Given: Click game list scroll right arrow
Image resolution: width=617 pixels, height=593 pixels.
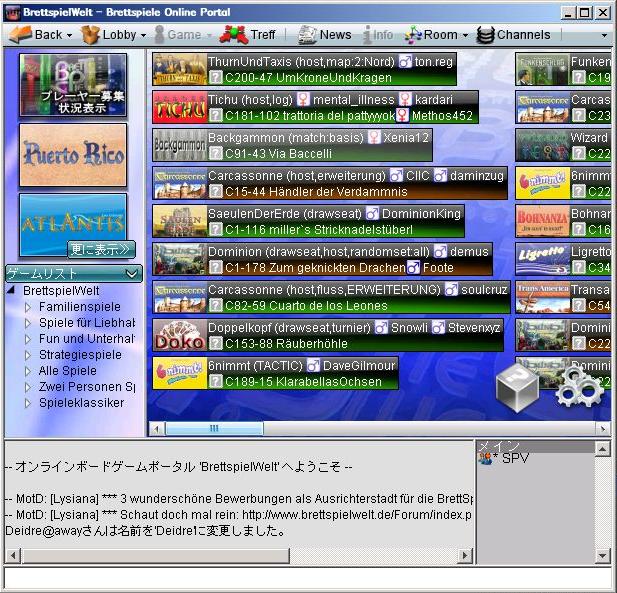Looking at the screenshot, I should click(602, 429).
